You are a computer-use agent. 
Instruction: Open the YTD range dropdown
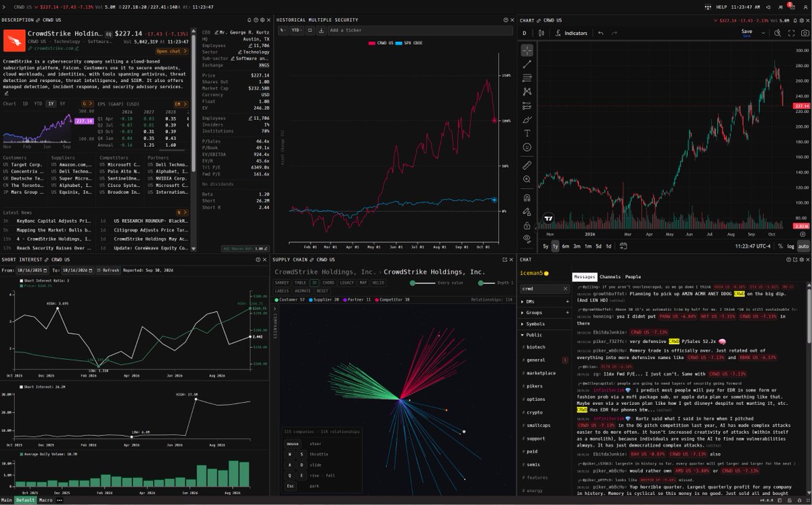[x=297, y=30]
